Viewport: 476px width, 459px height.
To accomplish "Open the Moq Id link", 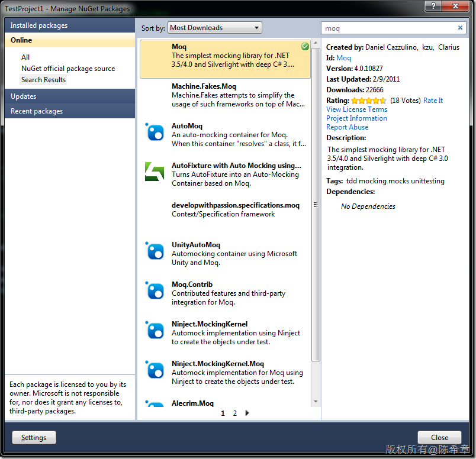I will [343, 58].
